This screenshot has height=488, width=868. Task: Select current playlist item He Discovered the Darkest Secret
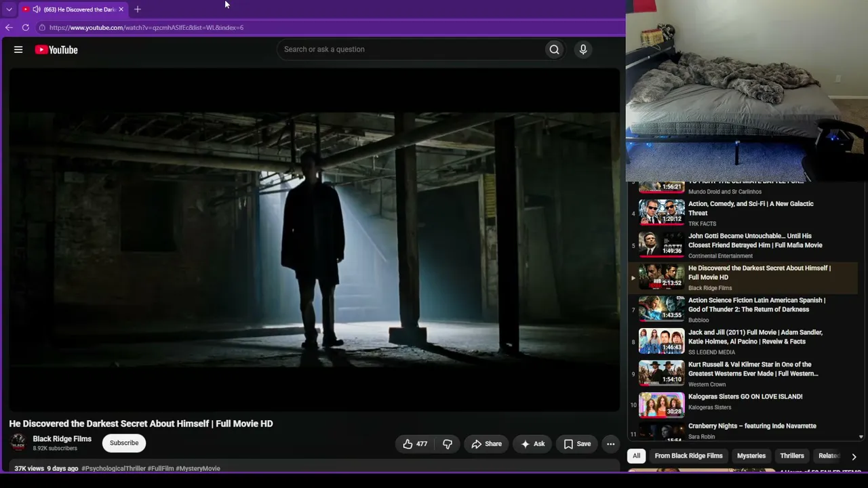[743, 278]
